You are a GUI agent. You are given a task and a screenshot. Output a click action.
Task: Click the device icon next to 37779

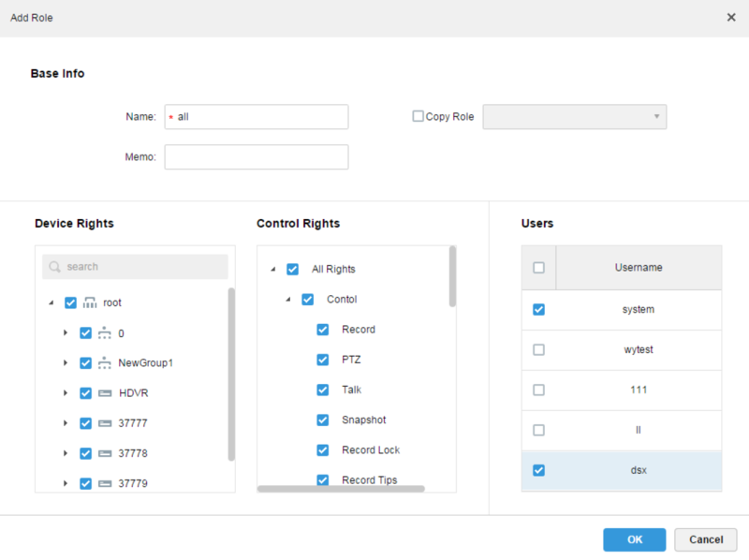105,483
